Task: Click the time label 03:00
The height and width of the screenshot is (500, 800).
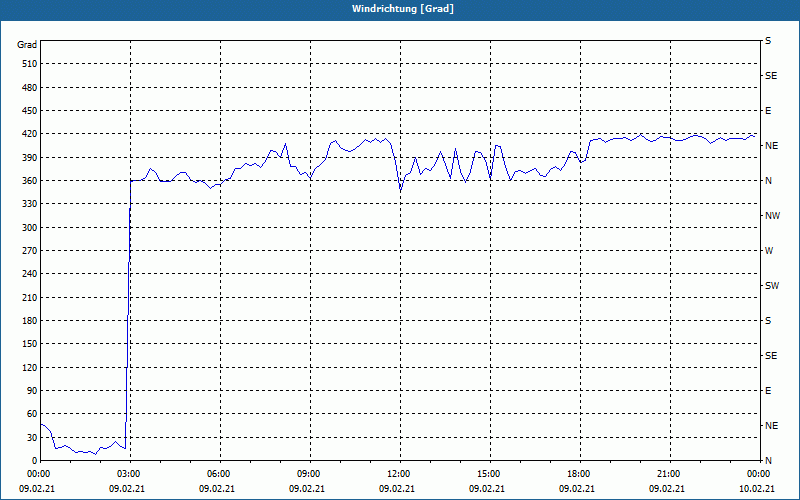Action: 130,474
